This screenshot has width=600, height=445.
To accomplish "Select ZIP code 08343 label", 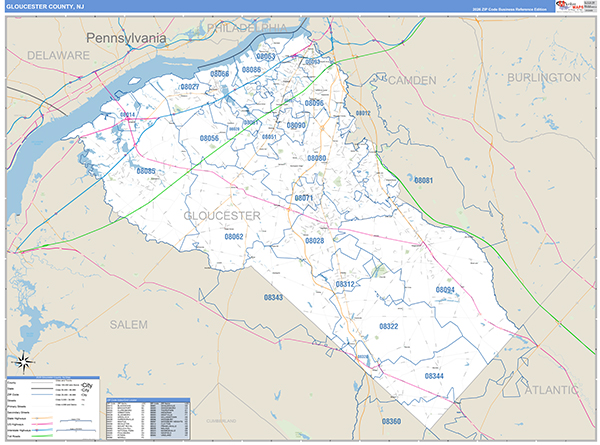I will click(x=273, y=298).
